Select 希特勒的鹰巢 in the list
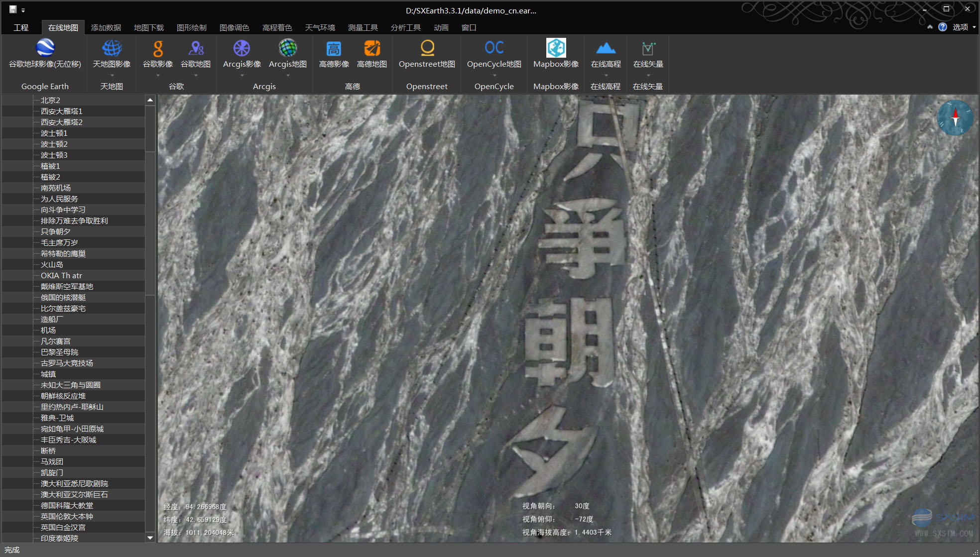 (63, 253)
